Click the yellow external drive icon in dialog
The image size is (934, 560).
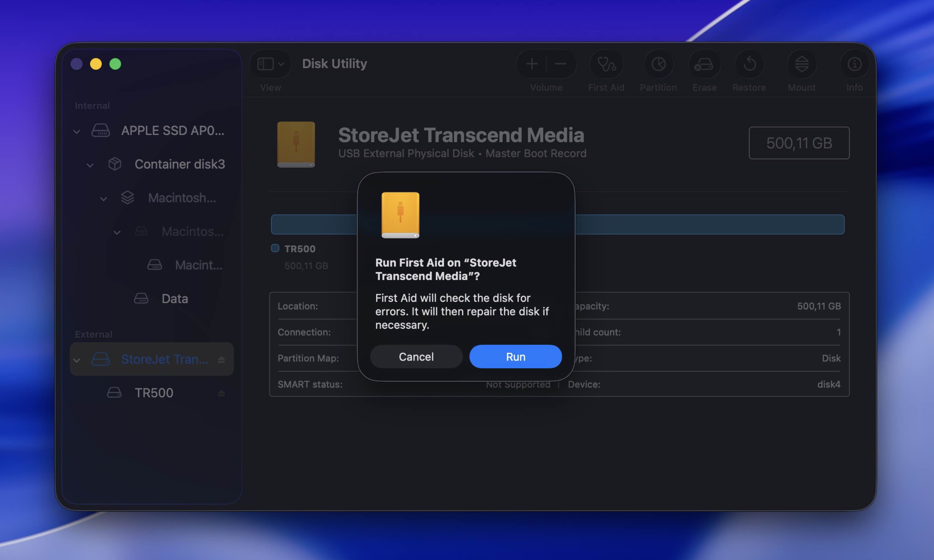[x=401, y=215]
